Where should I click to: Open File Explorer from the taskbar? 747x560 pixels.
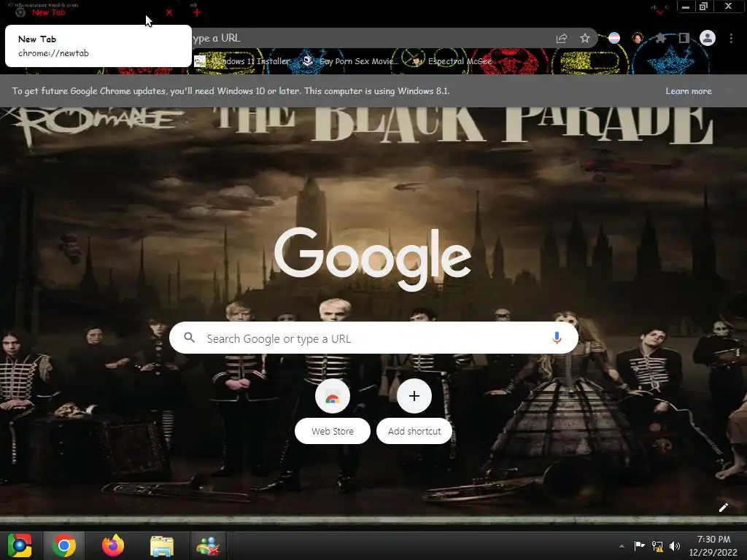pos(161,545)
